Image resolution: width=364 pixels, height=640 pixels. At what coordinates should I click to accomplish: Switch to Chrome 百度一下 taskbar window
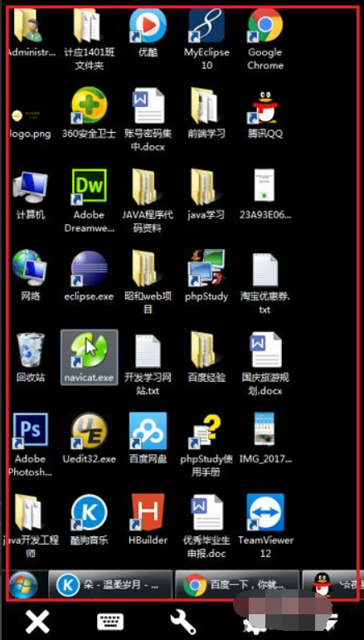(236, 585)
